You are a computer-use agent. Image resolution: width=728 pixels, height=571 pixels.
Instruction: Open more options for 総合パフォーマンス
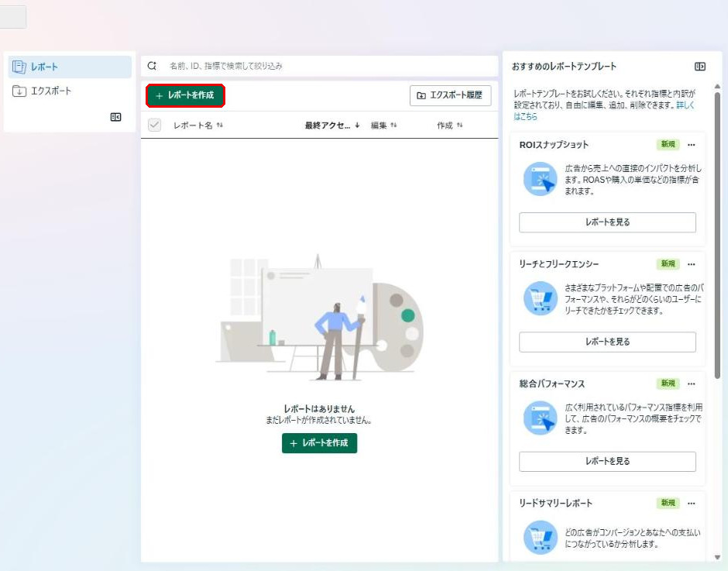[x=692, y=384]
